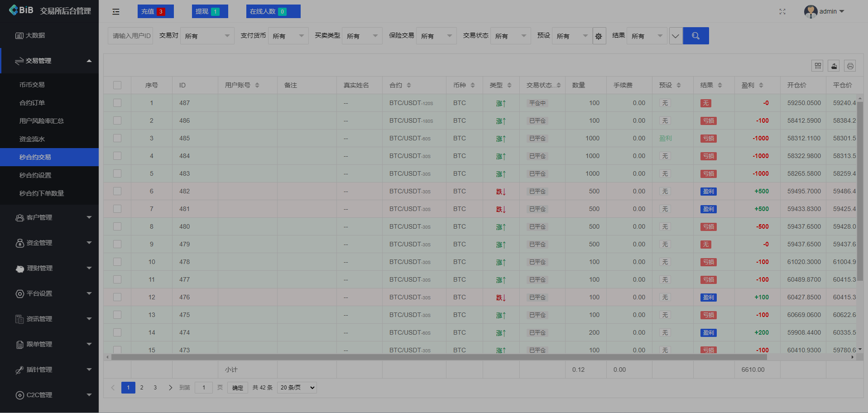868x413 pixels.
Task: Sort by 交易状态 column arrows
Action: [559, 85]
